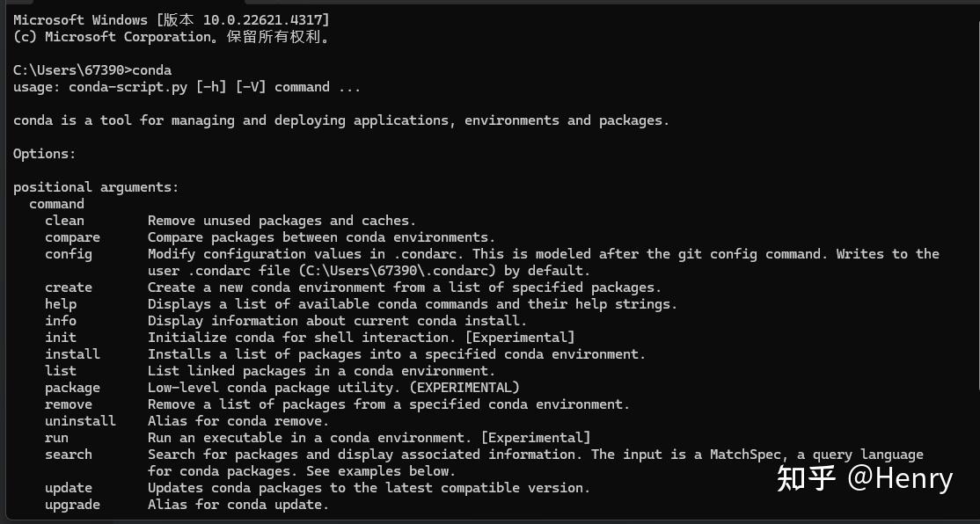Click the '知乎 @Henry' watermark
980x524 pixels.
tap(864, 478)
